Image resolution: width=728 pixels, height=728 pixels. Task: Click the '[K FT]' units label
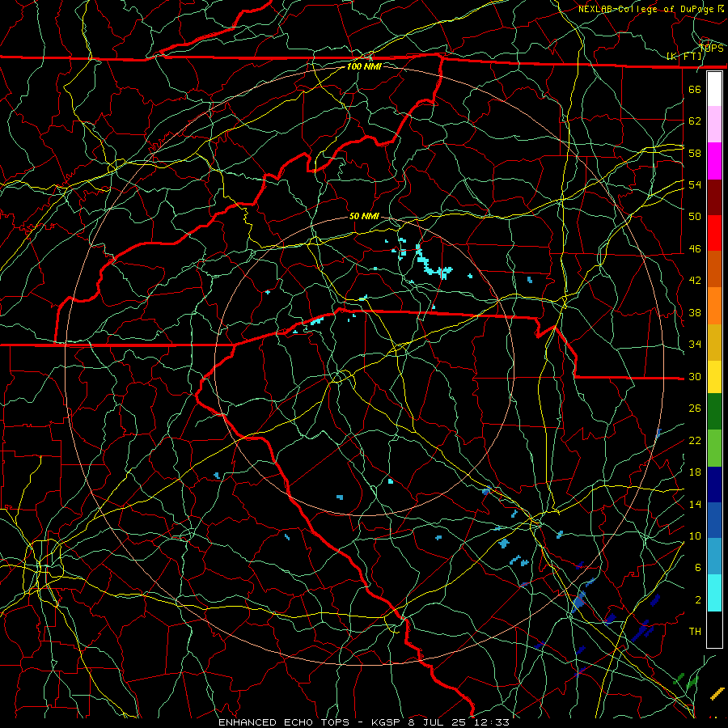click(x=684, y=57)
